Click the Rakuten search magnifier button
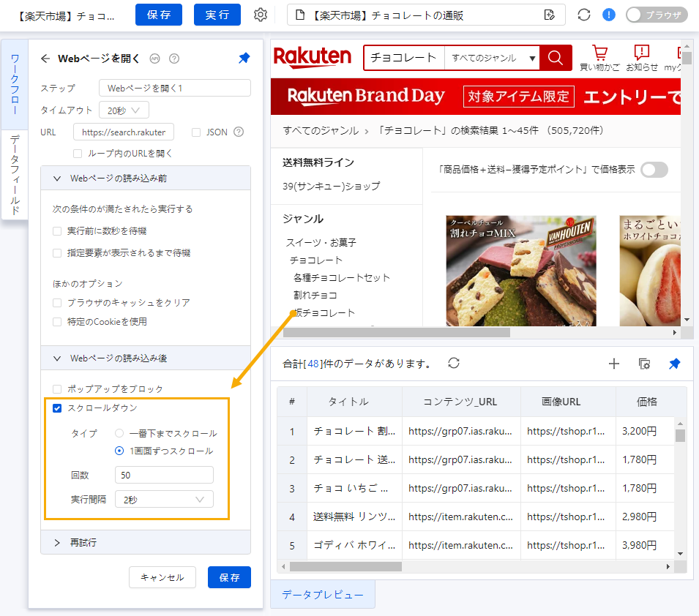 pos(556,58)
